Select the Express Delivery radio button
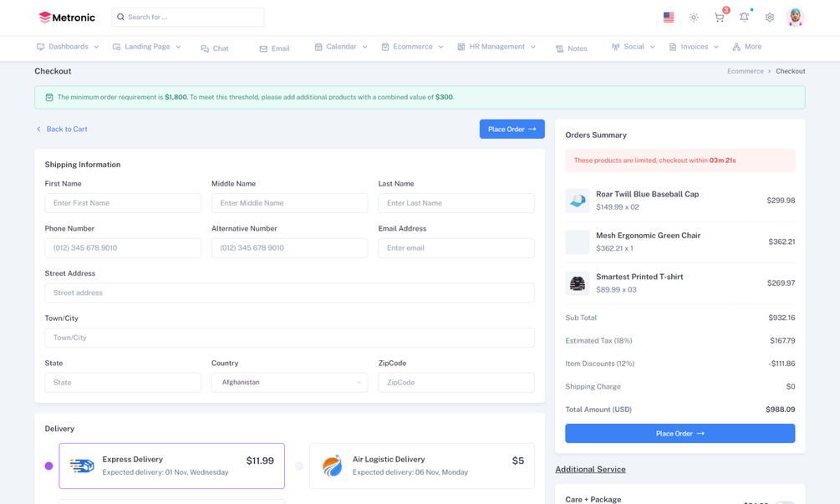 point(48,466)
